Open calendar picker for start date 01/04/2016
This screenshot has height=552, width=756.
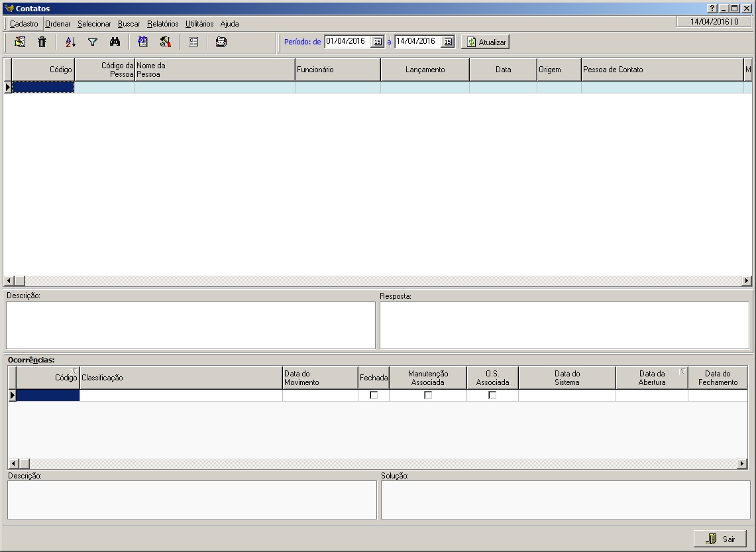377,42
